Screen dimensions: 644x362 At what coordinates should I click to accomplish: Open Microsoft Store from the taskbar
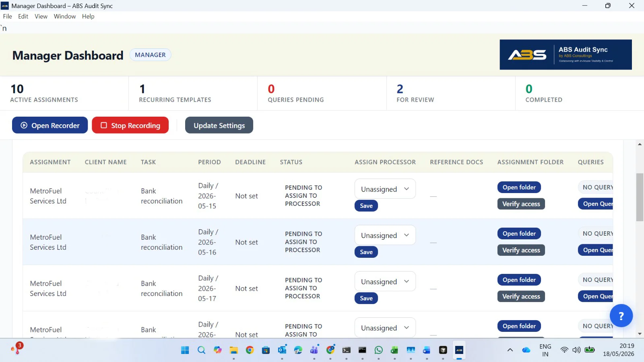tap(266, 350)
